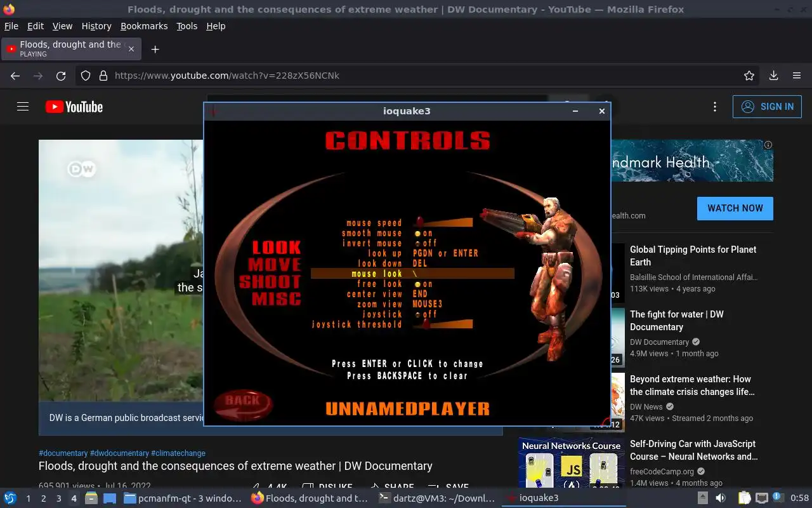Viewport: 812px width, 508px height.
Task: Select the look down DEL binding
Action: 393,264
